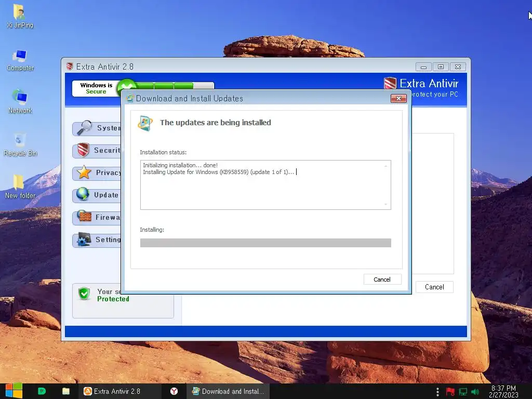The width and height of the screenshot is (532, 399).
Task: Click the status box scrollbar down arrow
Action: [386, 204]
